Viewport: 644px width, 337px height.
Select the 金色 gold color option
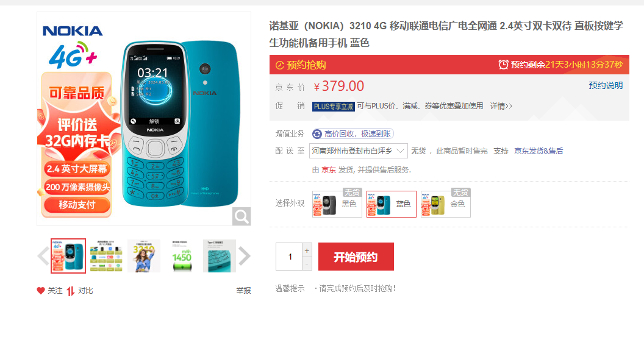pyautogui.click(x=446, y=204)
